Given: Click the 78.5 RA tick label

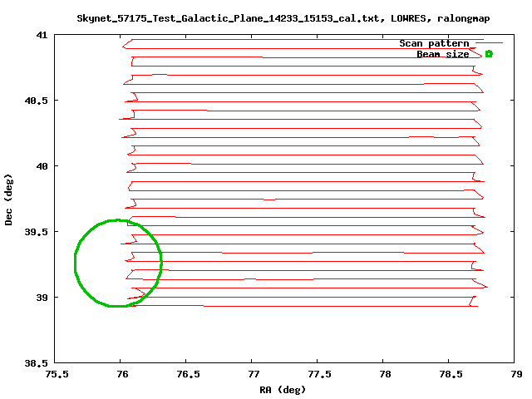Looking at the screenshot, I should coord(451,374).
